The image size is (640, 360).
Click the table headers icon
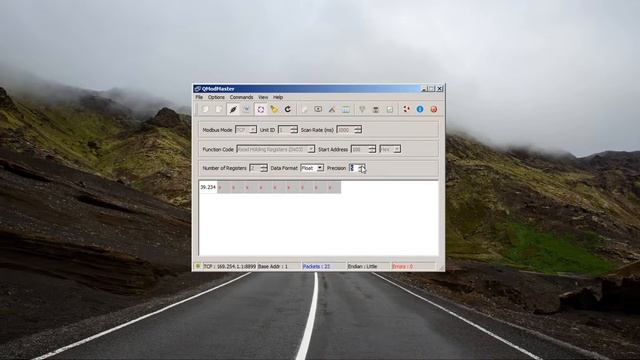pos(346,109)
